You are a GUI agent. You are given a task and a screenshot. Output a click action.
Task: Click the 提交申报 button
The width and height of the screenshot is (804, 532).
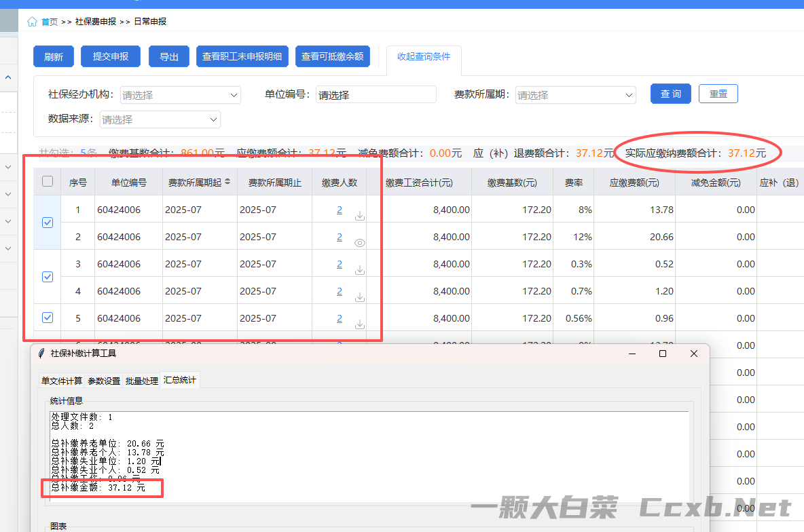coord(111,56)
